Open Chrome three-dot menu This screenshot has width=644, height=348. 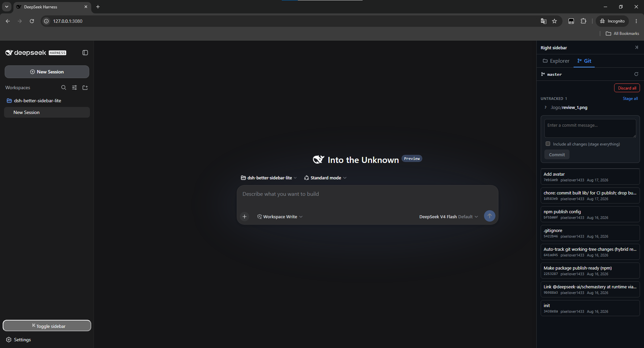(x=636, y=21)
